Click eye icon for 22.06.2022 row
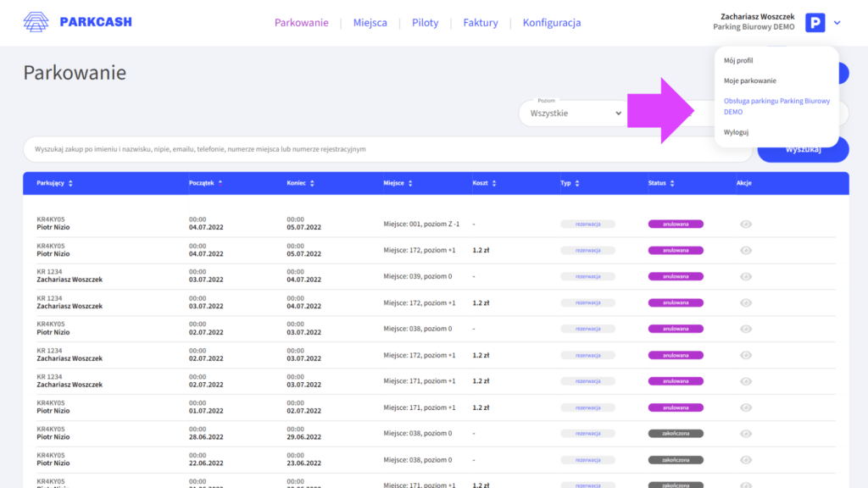 pos(746,460)
